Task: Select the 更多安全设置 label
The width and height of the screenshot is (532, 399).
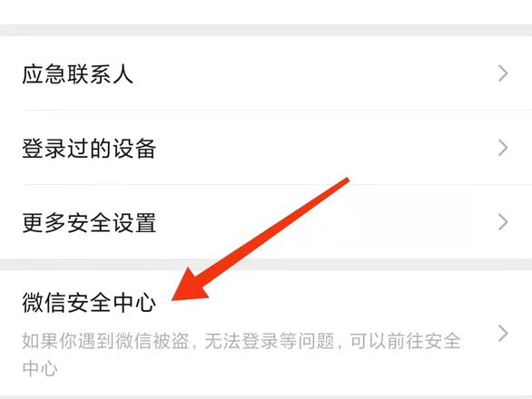Action: [x=89, y=223]
